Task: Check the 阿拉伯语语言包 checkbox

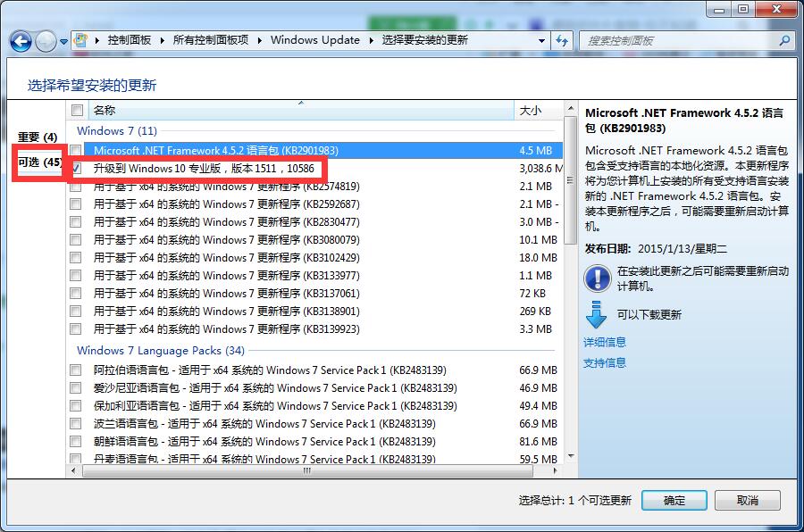Action: click(77, 370)
